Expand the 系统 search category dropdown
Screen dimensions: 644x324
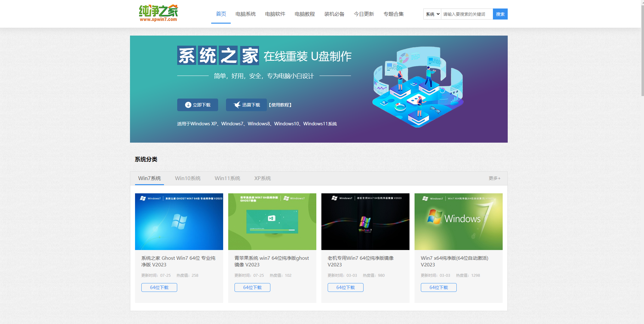click(x=432, y=14)
